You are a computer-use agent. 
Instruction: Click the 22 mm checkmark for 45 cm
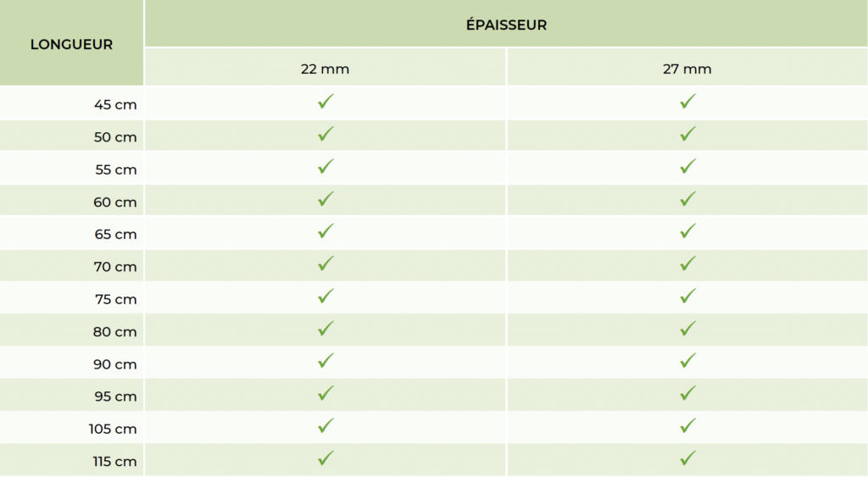325,102
